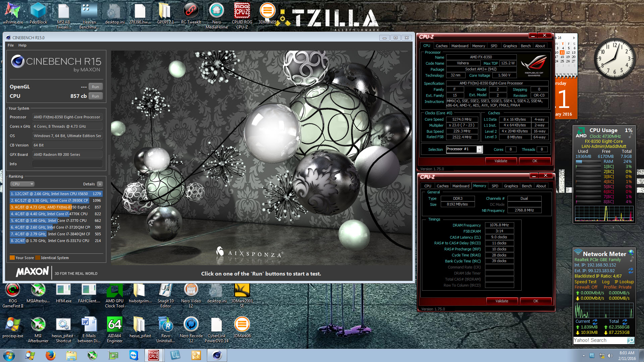Open the MSI Afterburner desktop shortcut

coord(38,330)
